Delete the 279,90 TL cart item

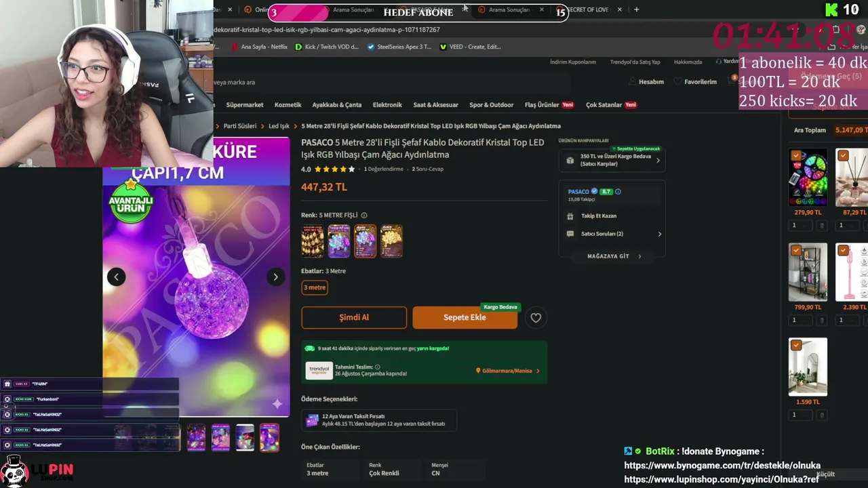[822, 226]
